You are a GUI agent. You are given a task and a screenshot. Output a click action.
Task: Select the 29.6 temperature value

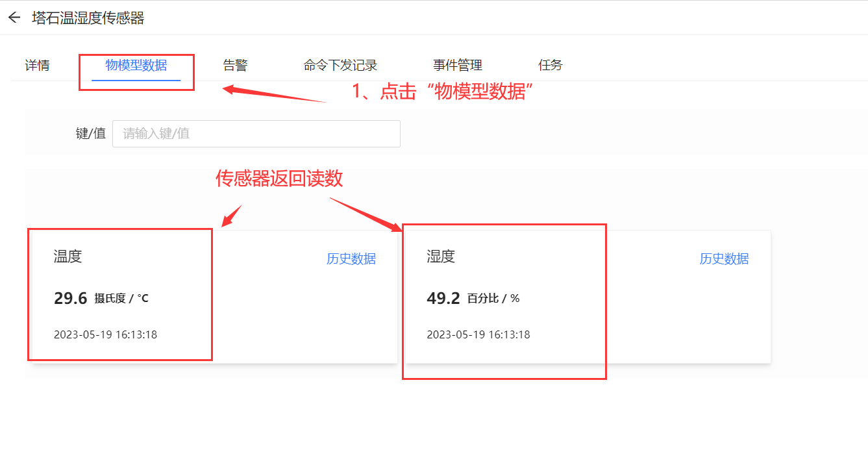(70, 299)
